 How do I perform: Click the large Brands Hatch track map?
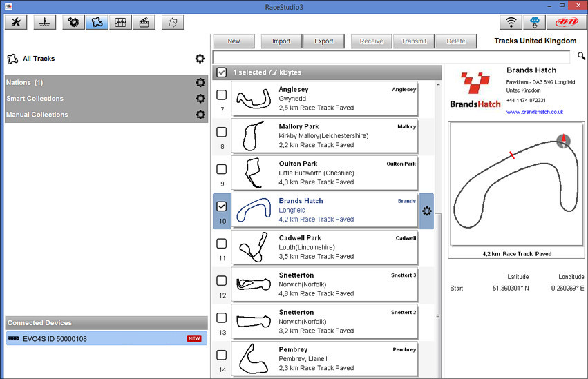coord(516,184)
